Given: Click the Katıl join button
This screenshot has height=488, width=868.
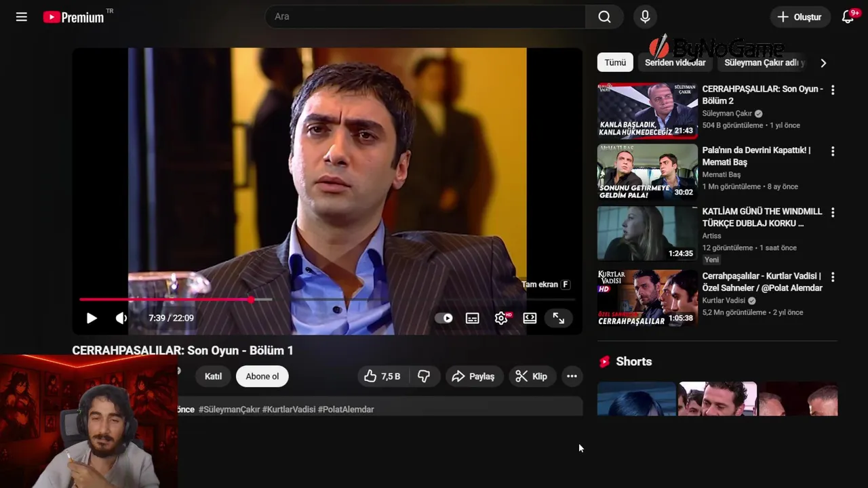Looking at the screenshot, I should pos(213,376).
